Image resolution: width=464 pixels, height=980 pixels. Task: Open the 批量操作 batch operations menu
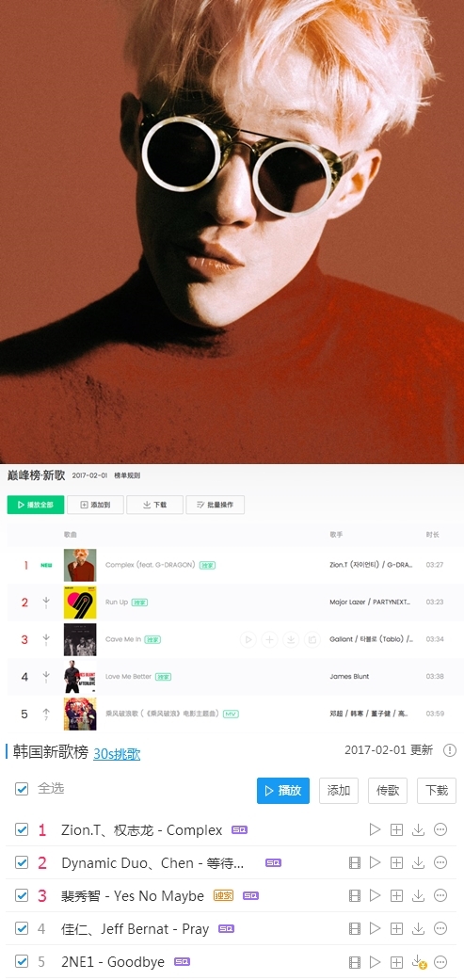(215, 505)
